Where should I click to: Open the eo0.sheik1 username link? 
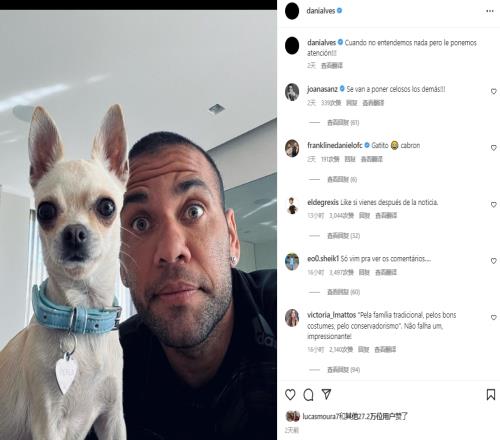click(x=323, y=259)
